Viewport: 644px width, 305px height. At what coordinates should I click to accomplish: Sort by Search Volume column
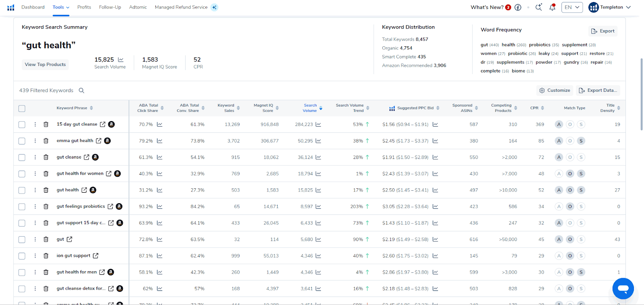(x=310, y=108)
